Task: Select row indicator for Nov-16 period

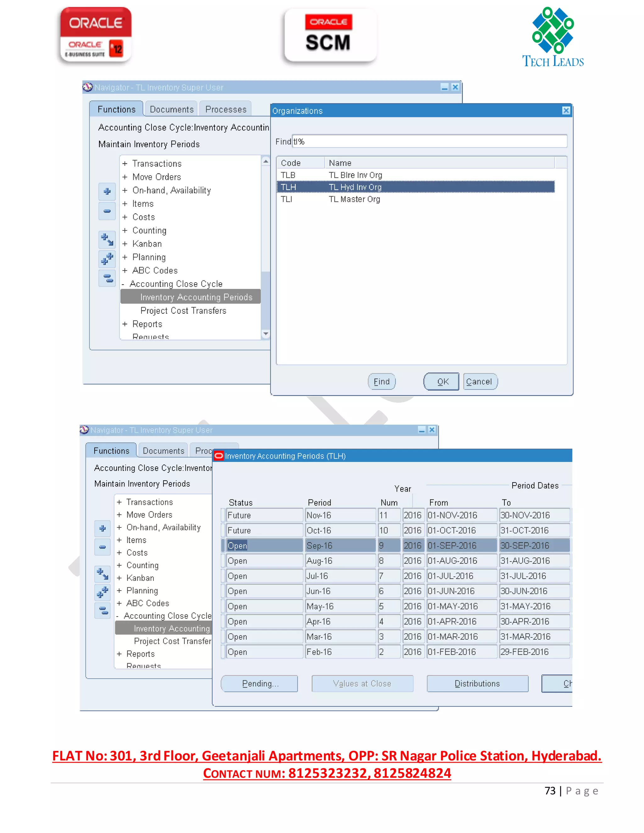Action: pyautogui.click(x=223, y=515)
